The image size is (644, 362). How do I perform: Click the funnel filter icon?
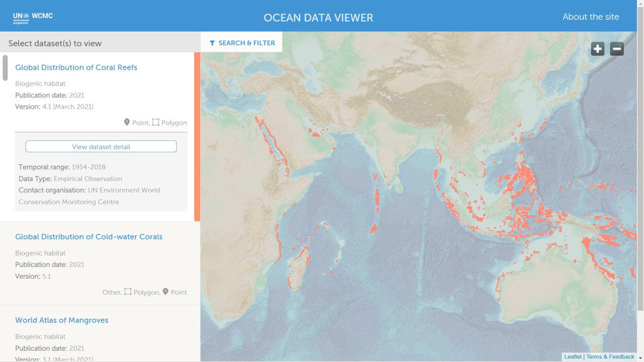pyautogui.click(x=212, y=43)
